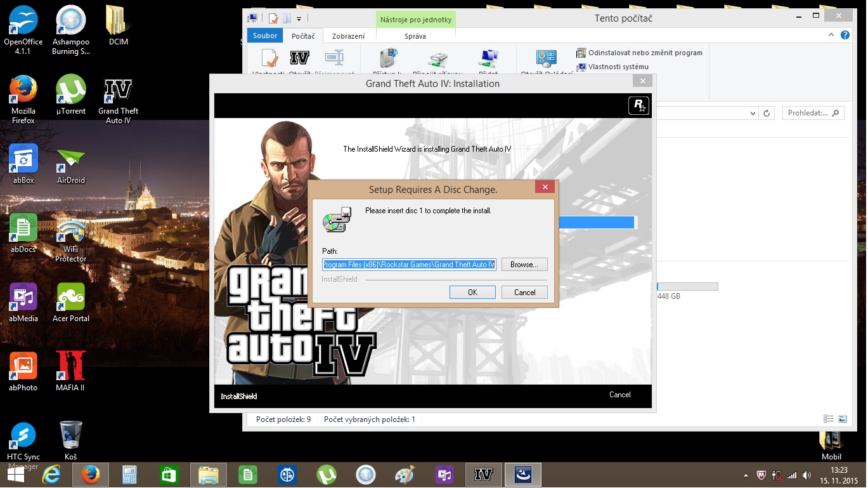Open the Paint palette icon on taskbar
This screenshot has width=868, height=488.
404,474
